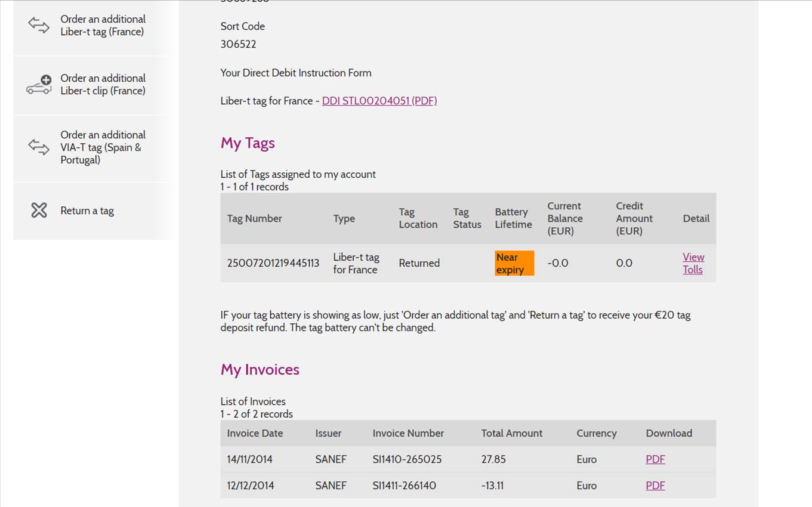This screenshot has width=812, height=507.
Task: Click the Tag Number column header
Action: pos(255,218)
